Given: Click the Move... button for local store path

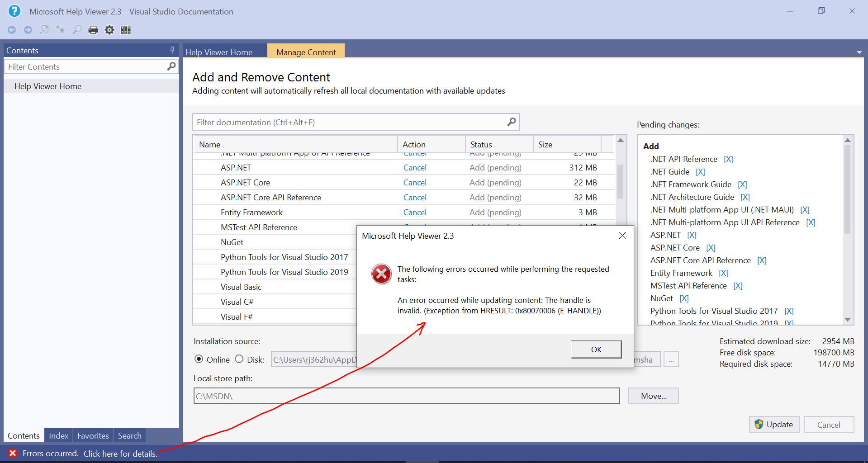Looking at the screenshot, I should tap(654, 396).
